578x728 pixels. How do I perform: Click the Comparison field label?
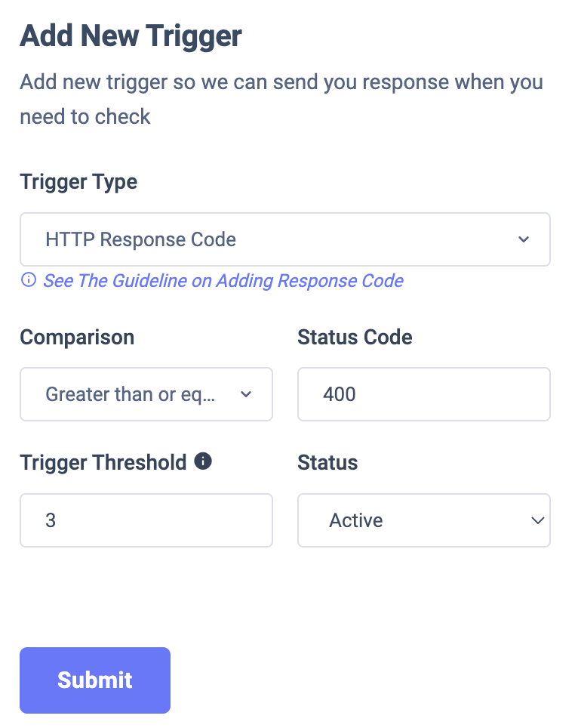pos(77,338)
